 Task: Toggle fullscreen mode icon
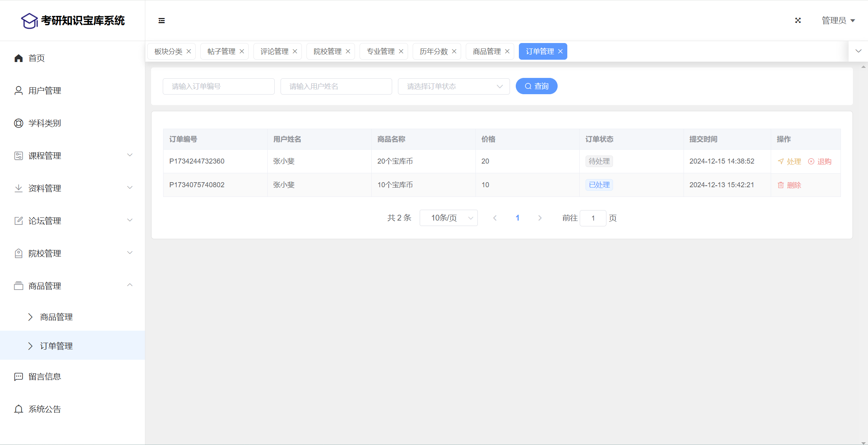coord(798,21)
